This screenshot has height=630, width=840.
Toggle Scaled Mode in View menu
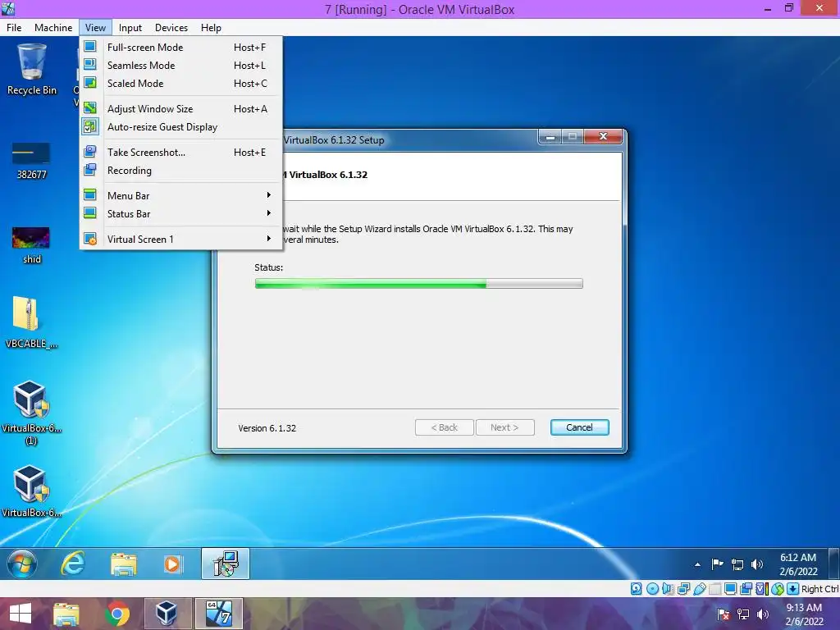point(181,84)
